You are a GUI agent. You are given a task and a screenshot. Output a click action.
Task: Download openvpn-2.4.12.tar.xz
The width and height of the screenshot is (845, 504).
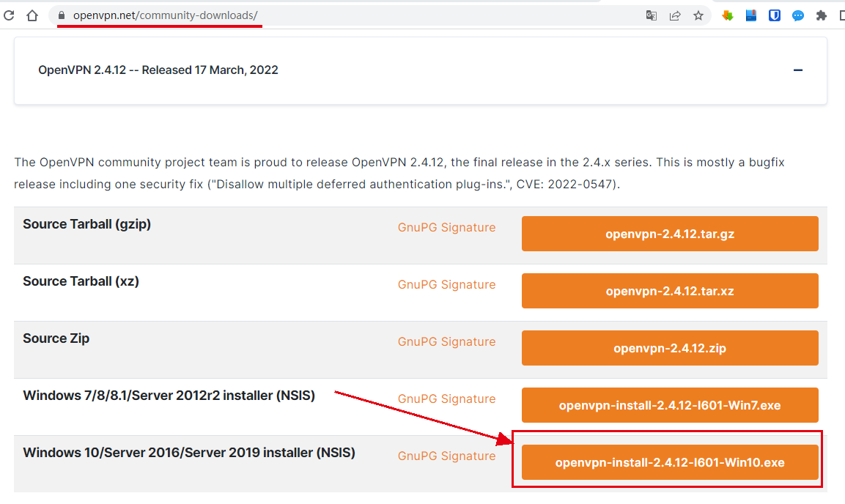670,292
